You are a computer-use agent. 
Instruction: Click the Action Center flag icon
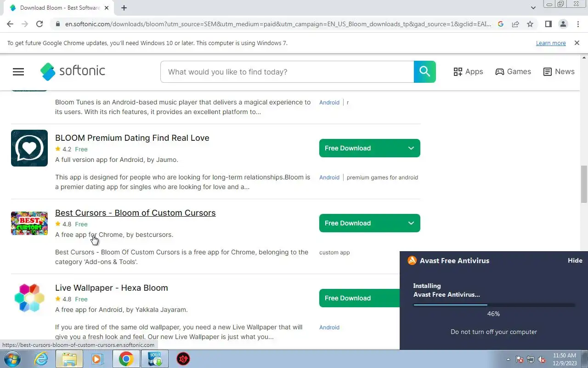(x=520, y=359)
